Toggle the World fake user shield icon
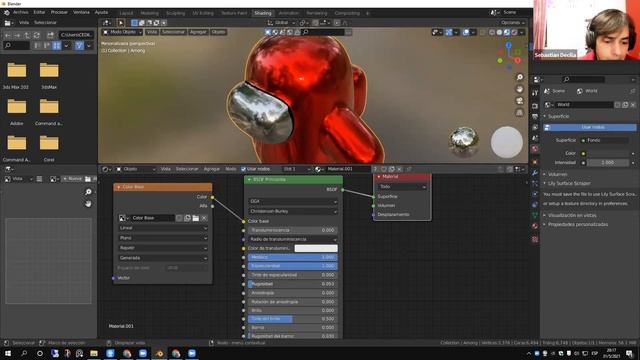The height and width of the screenshot is (360, 640). 618,105
